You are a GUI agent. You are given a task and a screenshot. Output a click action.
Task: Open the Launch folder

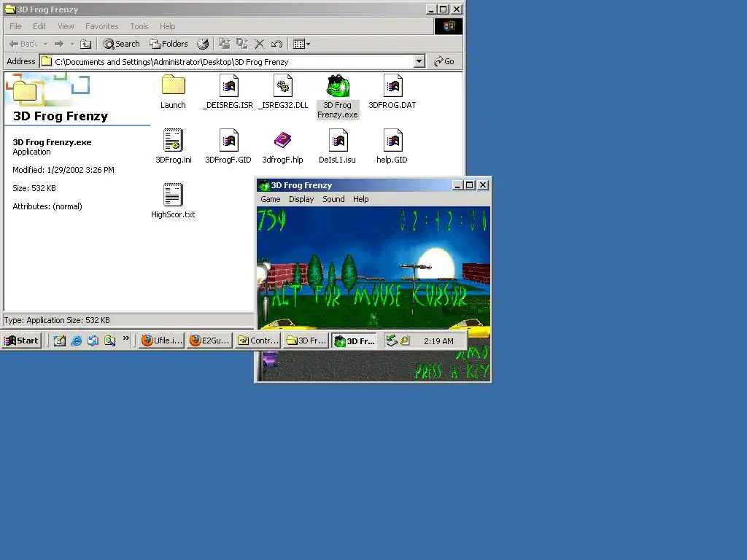(x=173, y=92)
